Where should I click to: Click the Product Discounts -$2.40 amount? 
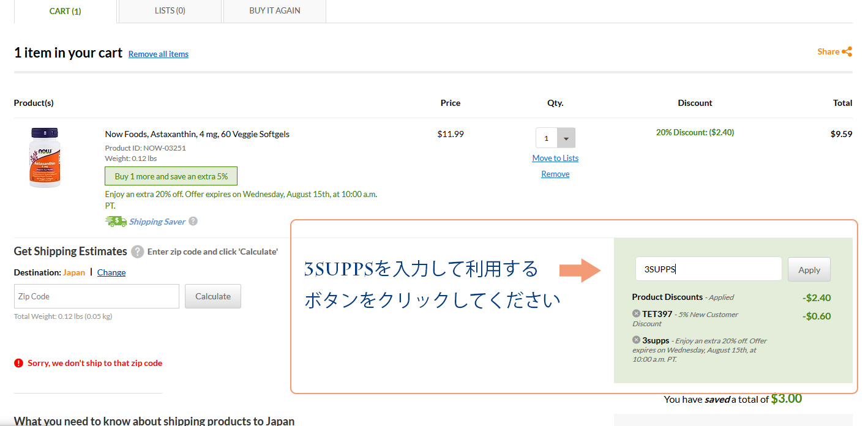(x=817, y=298)
